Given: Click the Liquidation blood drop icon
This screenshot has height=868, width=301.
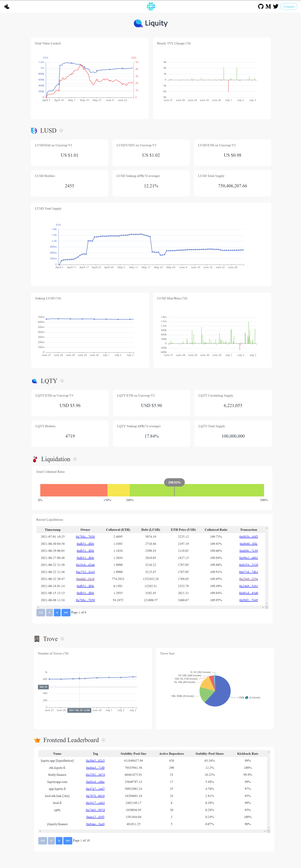Looking at the screenshot, I should pyautogui.click(x=35, y=459).
